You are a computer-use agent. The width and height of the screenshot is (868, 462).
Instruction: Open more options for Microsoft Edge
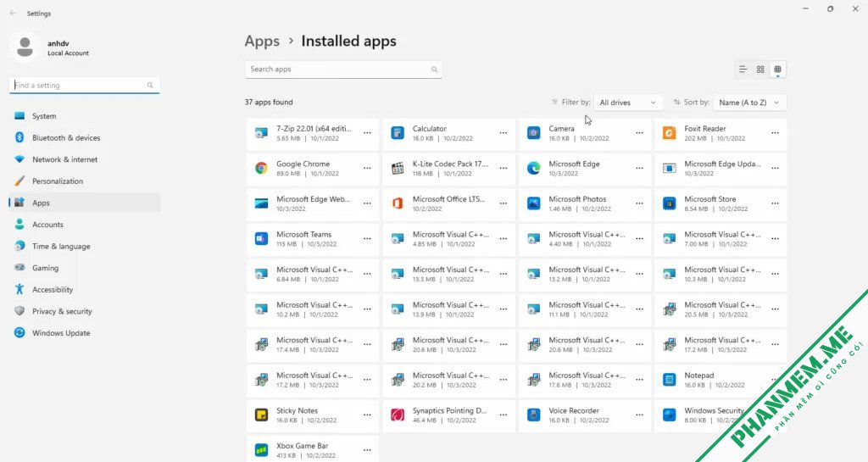click(639, 168)
